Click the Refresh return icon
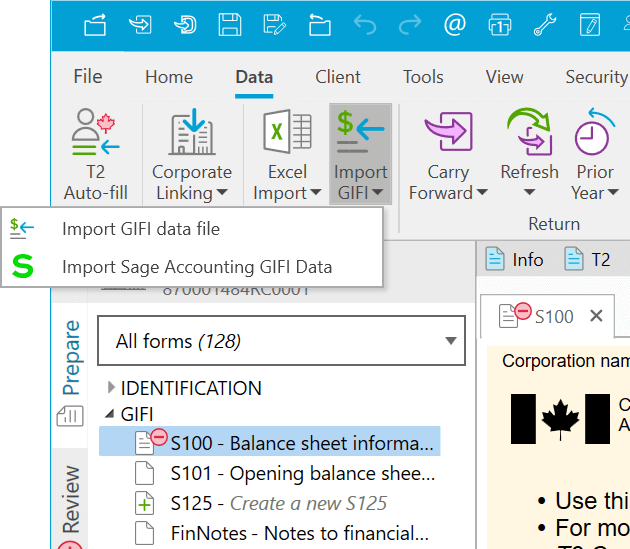630x549 pixels. [x=529, y=132]
